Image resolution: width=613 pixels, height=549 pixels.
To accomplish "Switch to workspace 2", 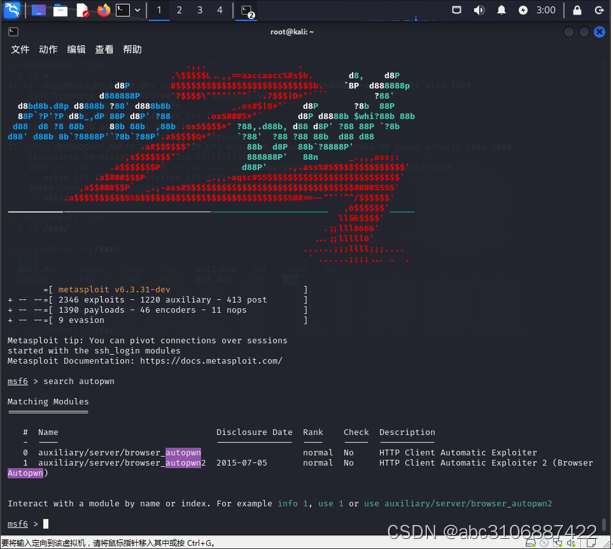I will pos(179,10).
